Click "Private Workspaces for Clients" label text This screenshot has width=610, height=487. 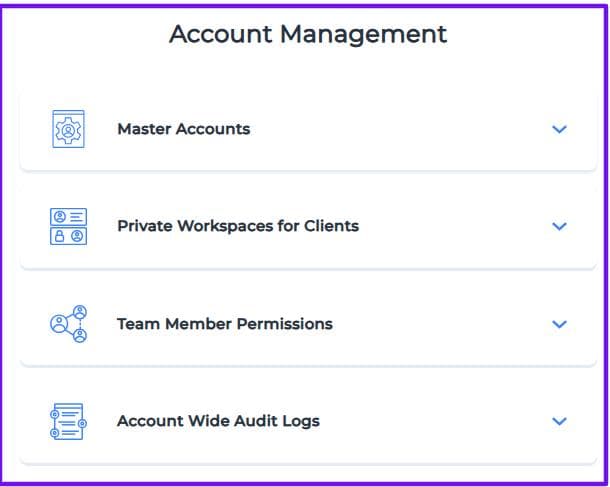click(237, 226)
